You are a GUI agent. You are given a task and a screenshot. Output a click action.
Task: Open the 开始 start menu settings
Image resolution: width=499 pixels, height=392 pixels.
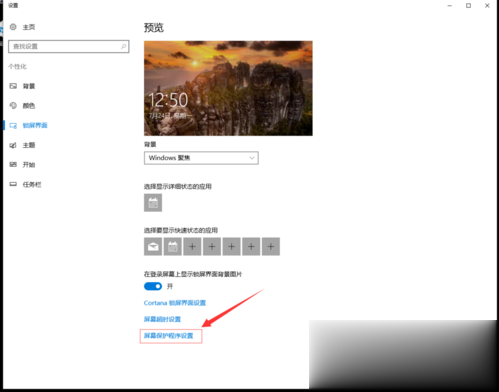coord(22,165)
